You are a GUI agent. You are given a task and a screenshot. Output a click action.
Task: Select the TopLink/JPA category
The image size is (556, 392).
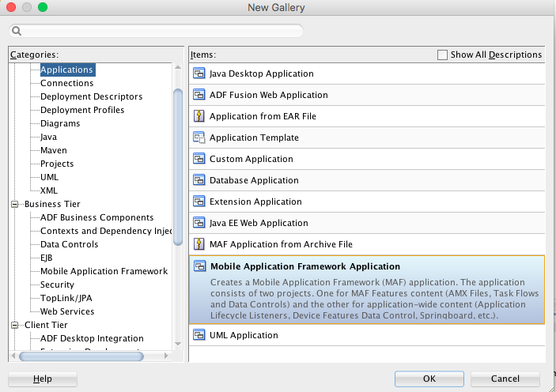(66, 299)
